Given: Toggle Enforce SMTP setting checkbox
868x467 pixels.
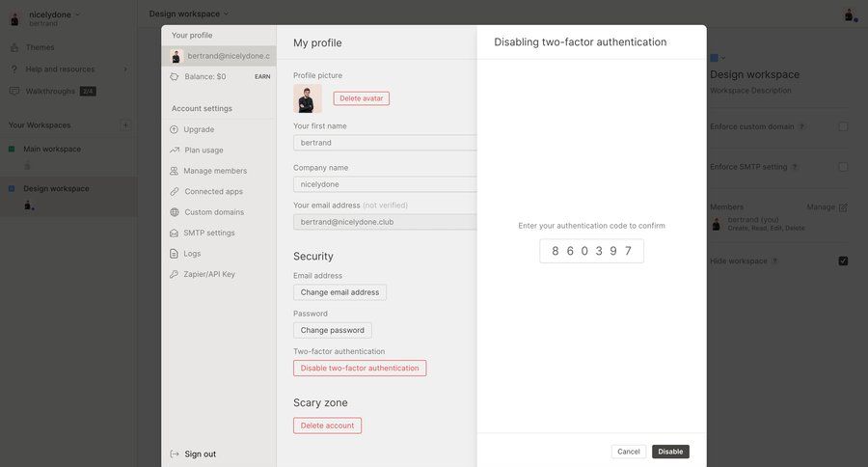Looking at the screenshot, I should (843, 167).
